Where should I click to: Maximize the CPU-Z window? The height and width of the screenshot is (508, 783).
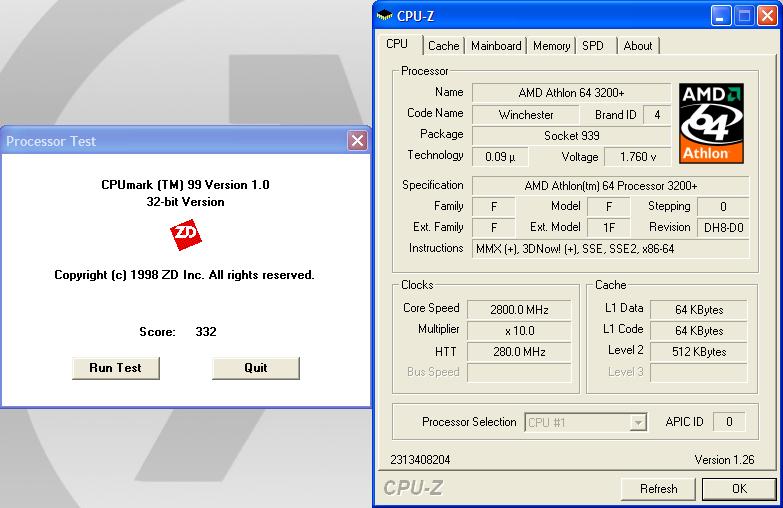click(744, 16)
